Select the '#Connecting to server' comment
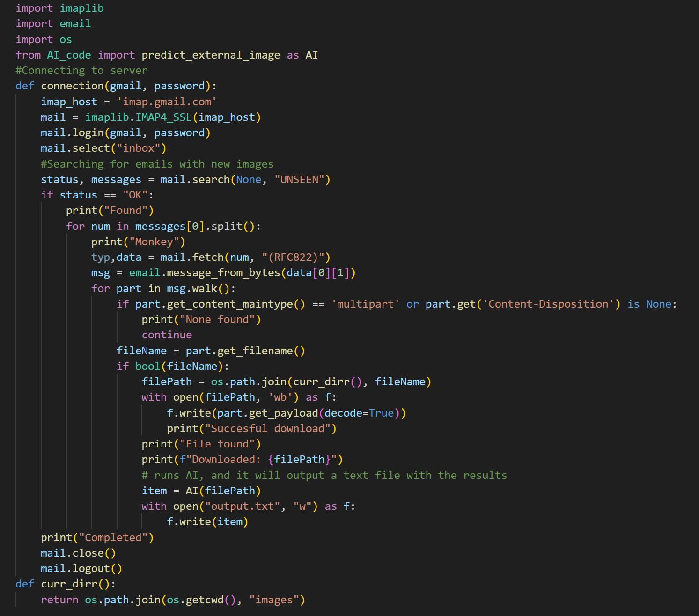Viewport: 699px width, 616px height. (x=81, y=71)
